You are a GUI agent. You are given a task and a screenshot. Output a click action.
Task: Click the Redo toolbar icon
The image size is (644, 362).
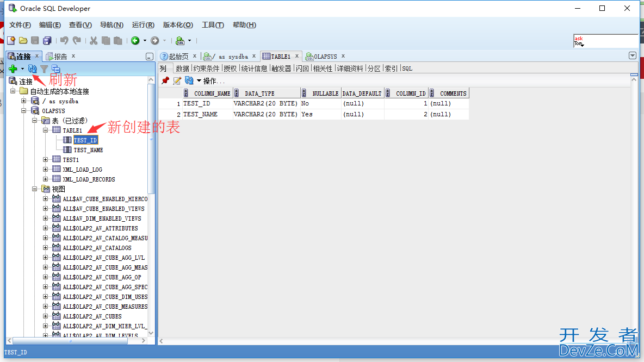[77, 40]
